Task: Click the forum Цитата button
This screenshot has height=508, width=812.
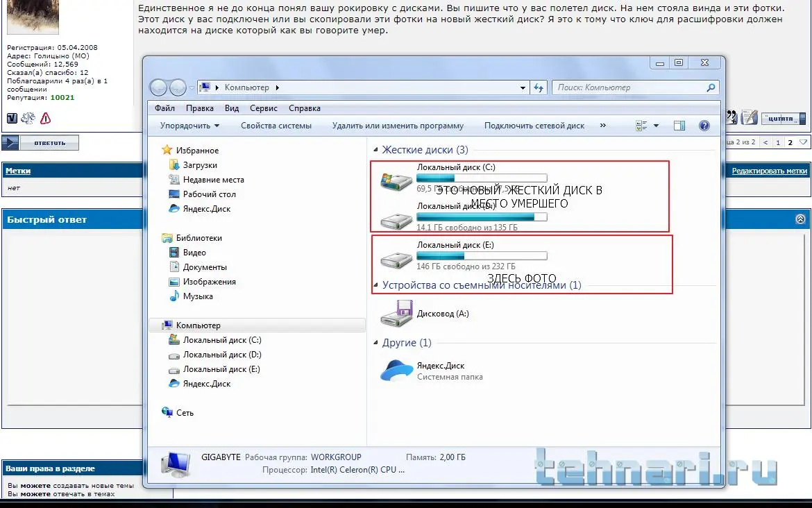Action: click(x=784, y=119)
